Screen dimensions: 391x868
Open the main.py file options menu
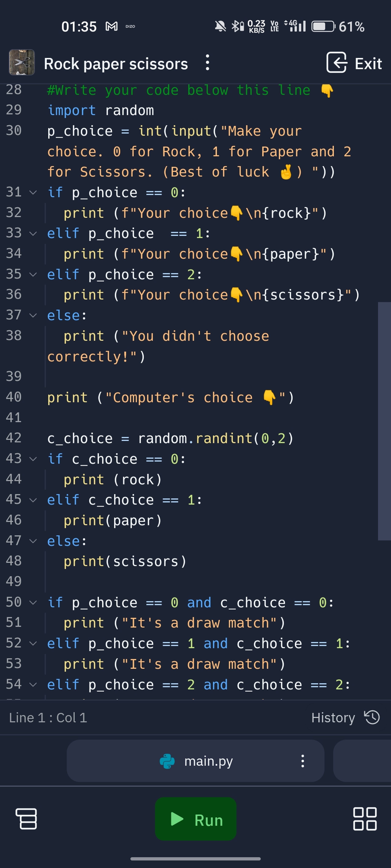click(303, 761)
